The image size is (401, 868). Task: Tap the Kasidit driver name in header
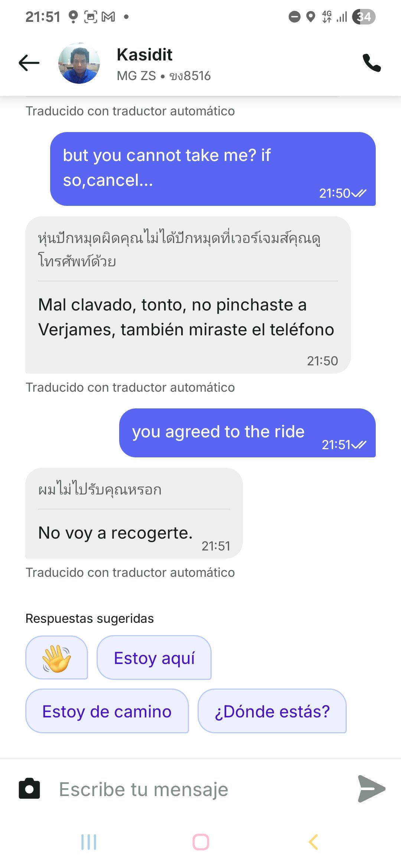click(x=144, y=55)
